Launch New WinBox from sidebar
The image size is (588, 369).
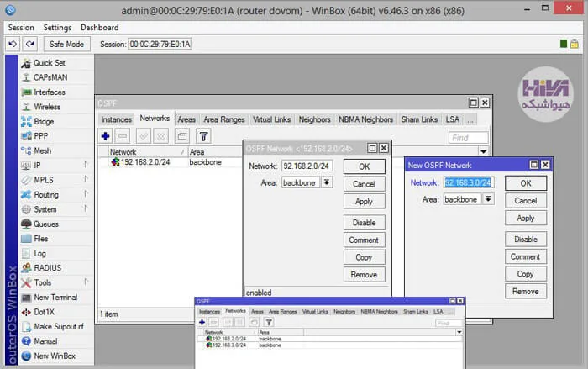click(56, 356)
